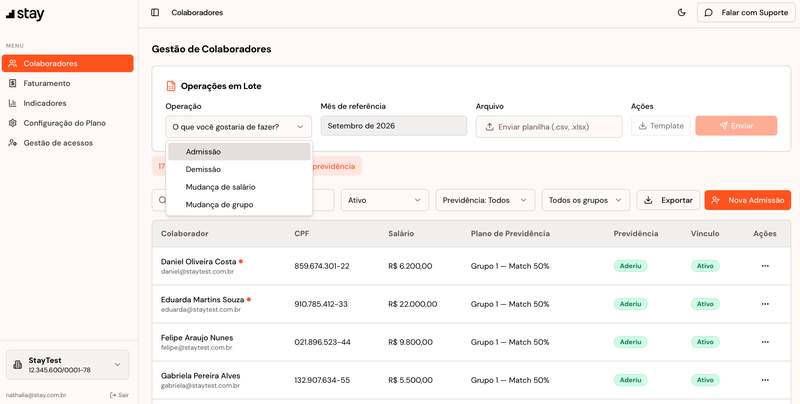Click the Indicadores chart icon
The width and height of the screenshot is (800, 404).
13,103
